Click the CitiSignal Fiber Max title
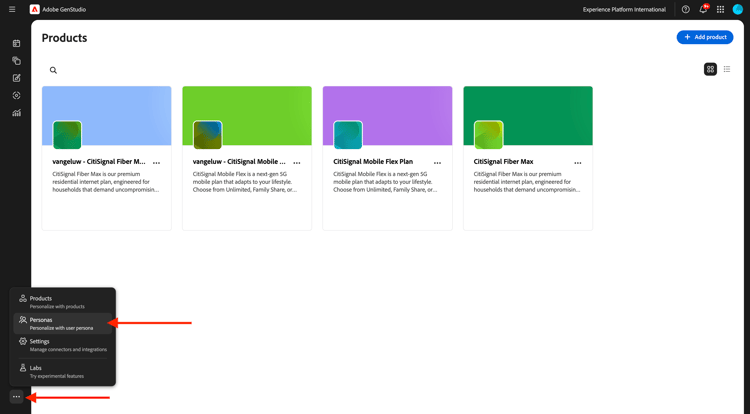Screen dimensions: 750x414 pos(503,162)
